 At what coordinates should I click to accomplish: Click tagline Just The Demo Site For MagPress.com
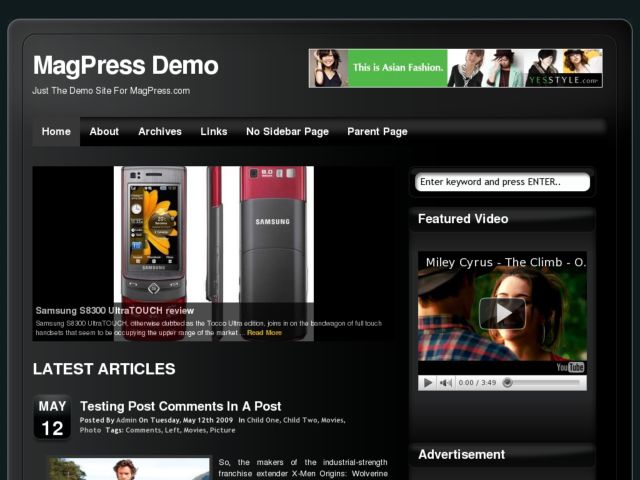pyautogui.click(x=111, y=91)
